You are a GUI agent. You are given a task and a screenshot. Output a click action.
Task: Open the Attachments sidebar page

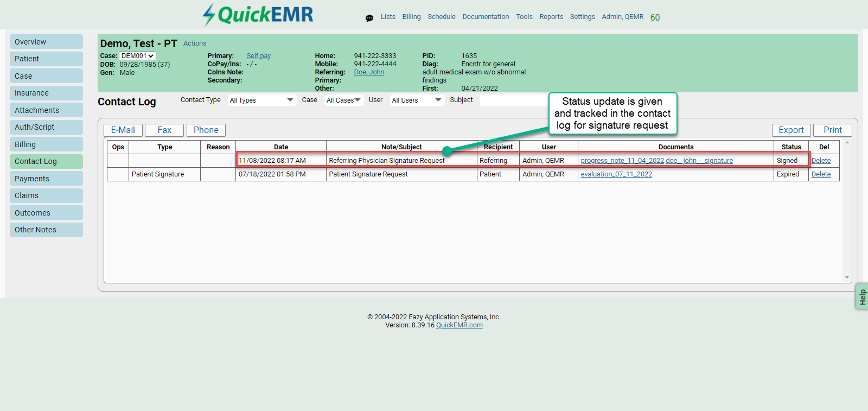coord(46,110)
